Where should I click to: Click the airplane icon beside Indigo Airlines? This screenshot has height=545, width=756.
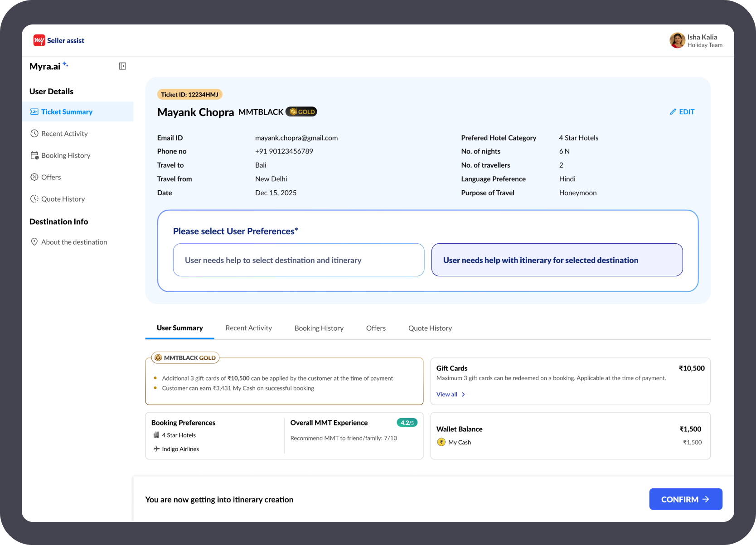click(x=156, y=449)
